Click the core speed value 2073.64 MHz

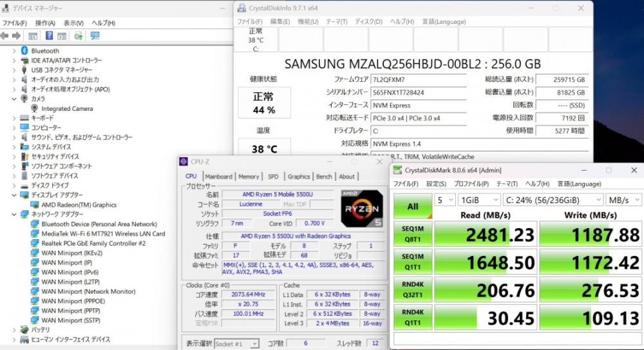[x=248, y=295]
